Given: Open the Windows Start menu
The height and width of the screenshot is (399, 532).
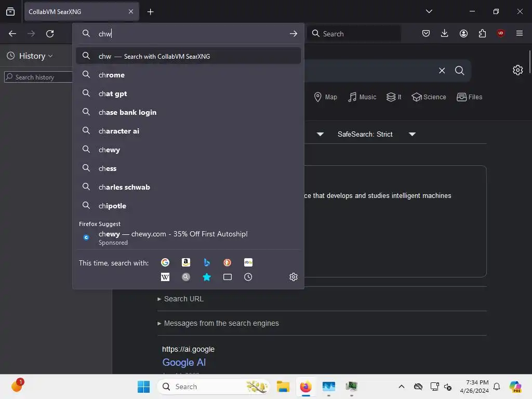Looking at the screenshot, I should [143, 387].
